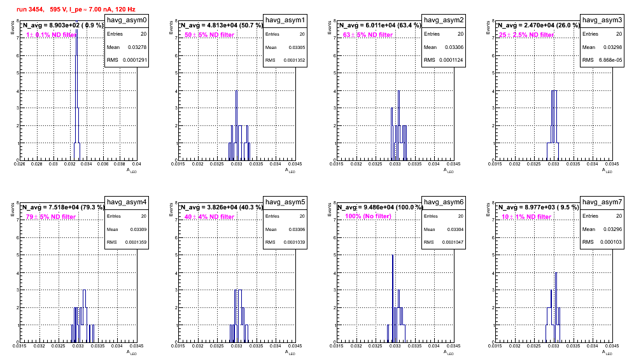Click the tall histogram peak in havg_asym0 plot
This screenshot has height=364, width=634.
tap(77, 89)
